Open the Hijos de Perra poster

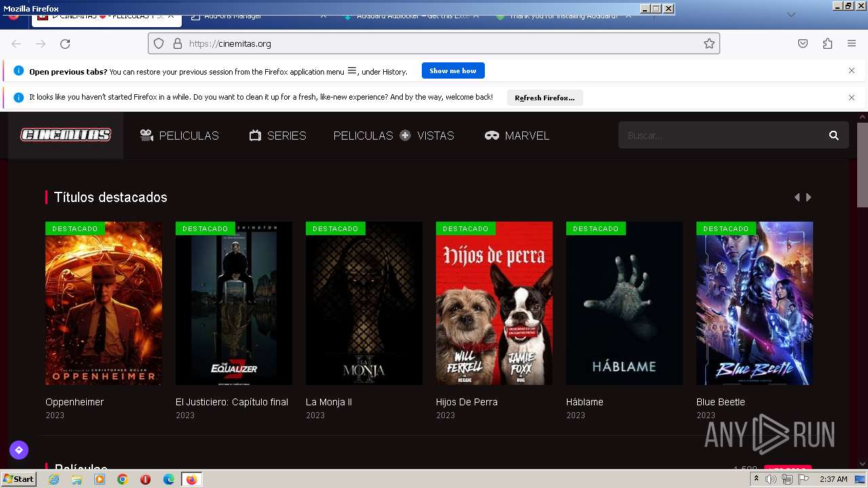pyautogui.click(x=494, y=303)
